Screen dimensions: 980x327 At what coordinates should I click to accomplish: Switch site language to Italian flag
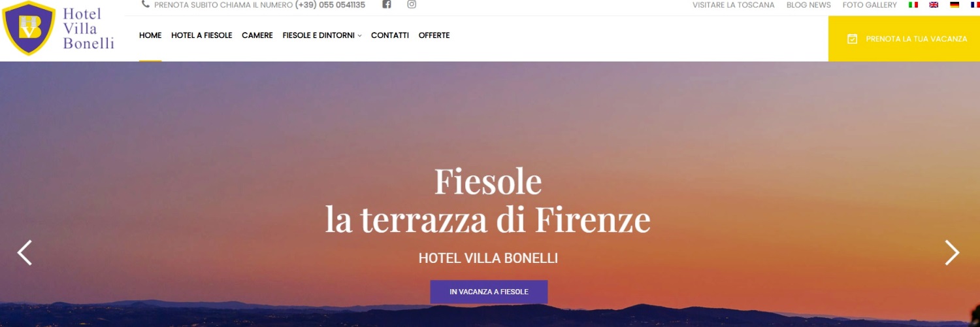[x=913, y=5]
